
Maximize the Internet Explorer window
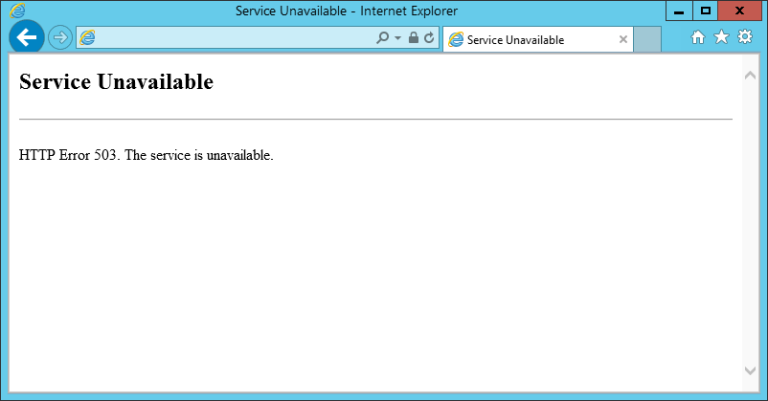point(705,11)
